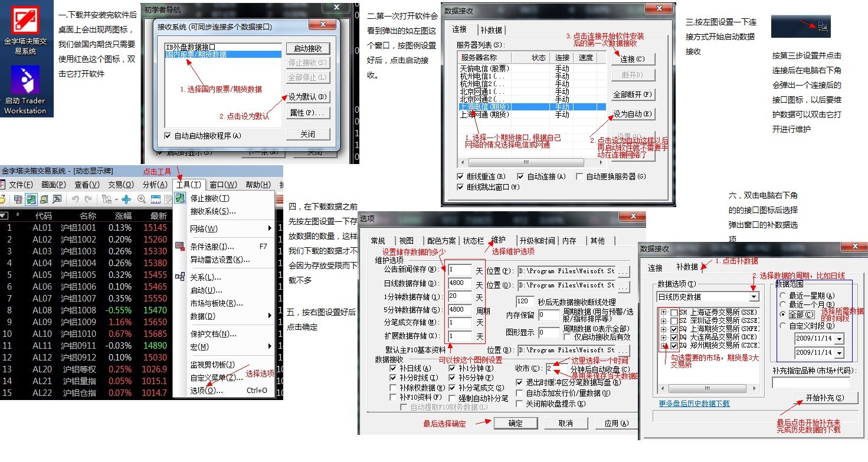868x462 pixels.
Task: Open 日线历史数据 data options dropdown
Action: point(754,297)
